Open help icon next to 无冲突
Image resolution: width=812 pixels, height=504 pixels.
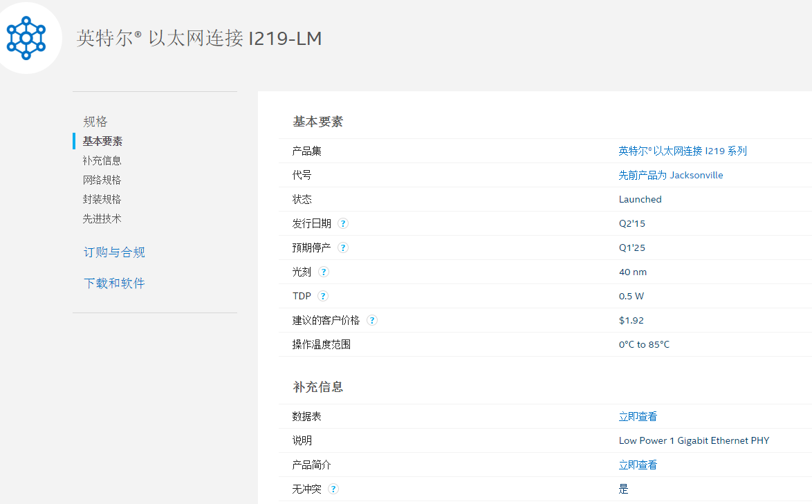pyautogui.click(x=333, y=489)
